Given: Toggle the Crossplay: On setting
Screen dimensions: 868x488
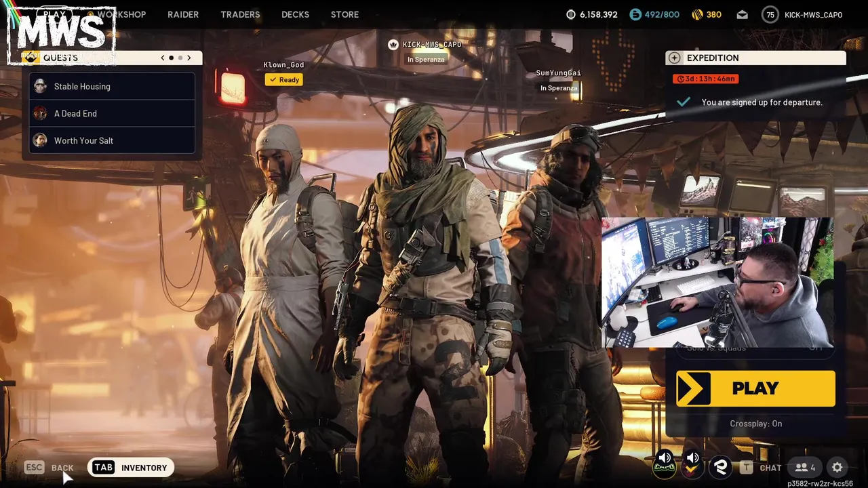Looking at the screenshot, I should pyautogui.click(x=755, y=424).
